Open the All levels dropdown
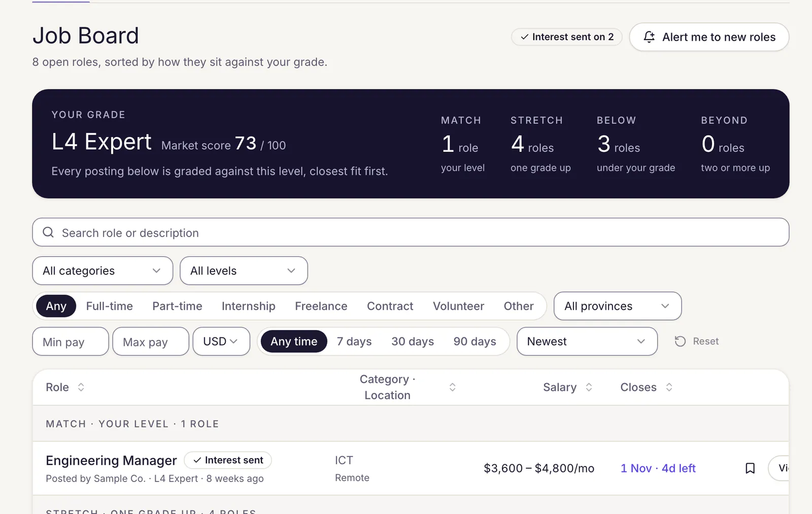 tap(244, 271)
